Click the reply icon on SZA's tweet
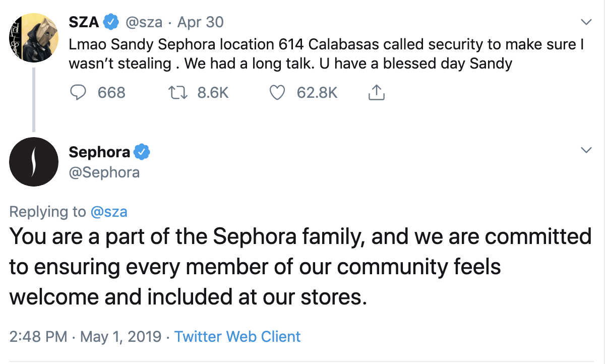Screen dimensions: 605x364 78,93
